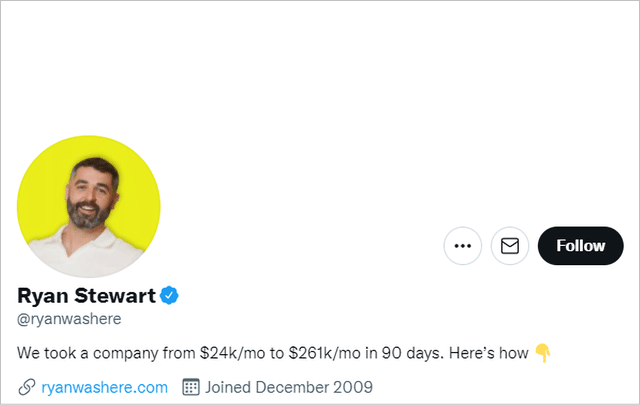Click the word Ryan in display name

[x=42, y=296]
